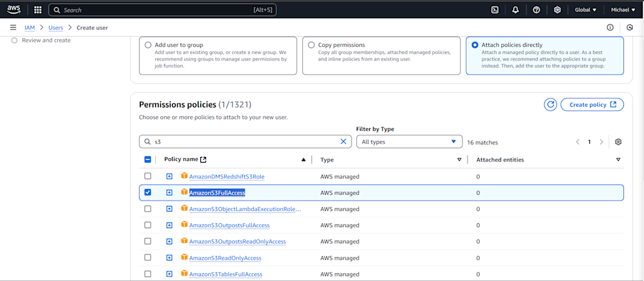Open the info panel icon
This screenshot has height=281, width=644.
pos(610,28)
